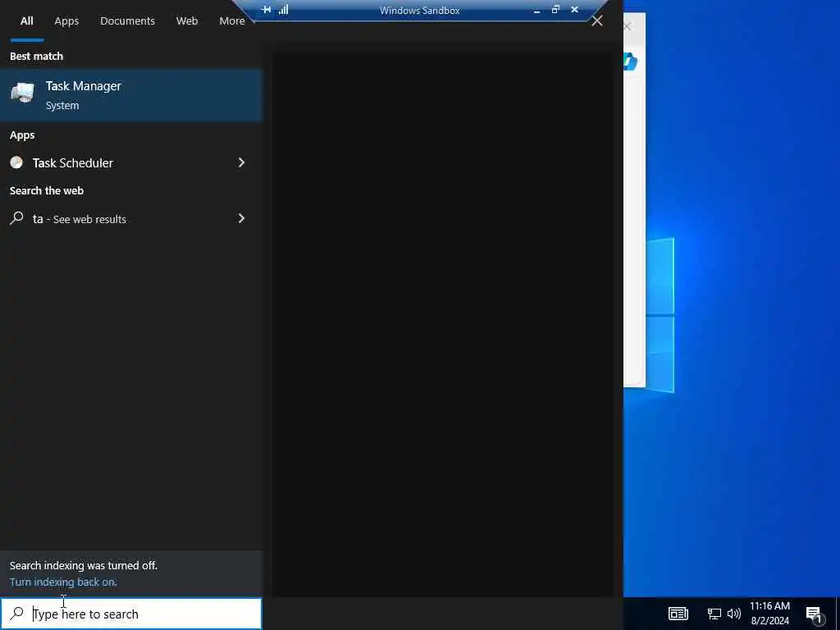Switch to the Documents search tab
Viewport: 840px width, 630px height.
click(x=127, y=21)
